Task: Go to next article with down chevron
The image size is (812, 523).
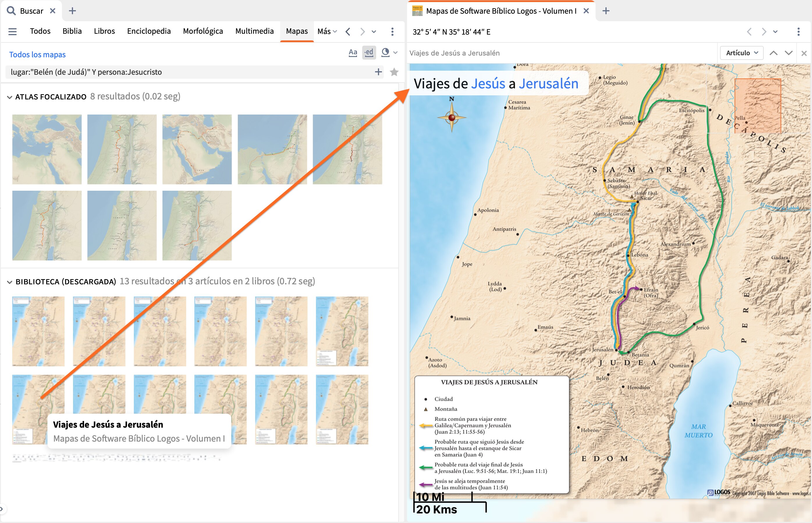Action: pos(788,53)
